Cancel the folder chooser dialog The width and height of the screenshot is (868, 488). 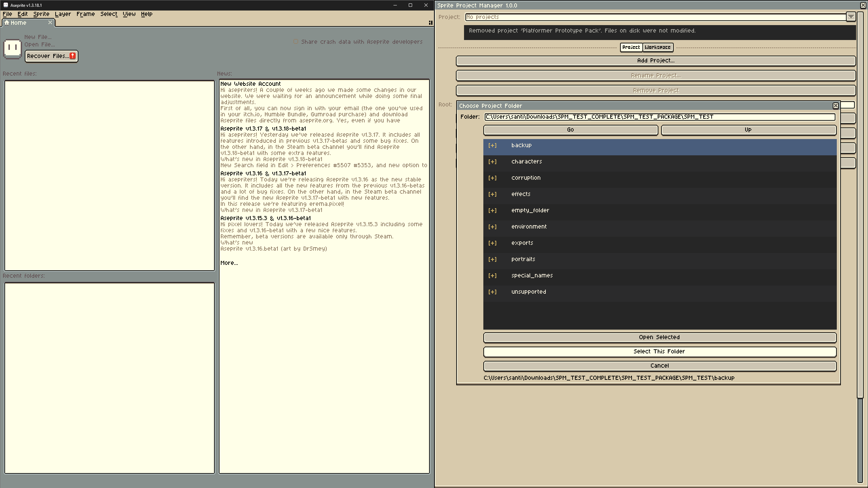[x=659, y=366]
